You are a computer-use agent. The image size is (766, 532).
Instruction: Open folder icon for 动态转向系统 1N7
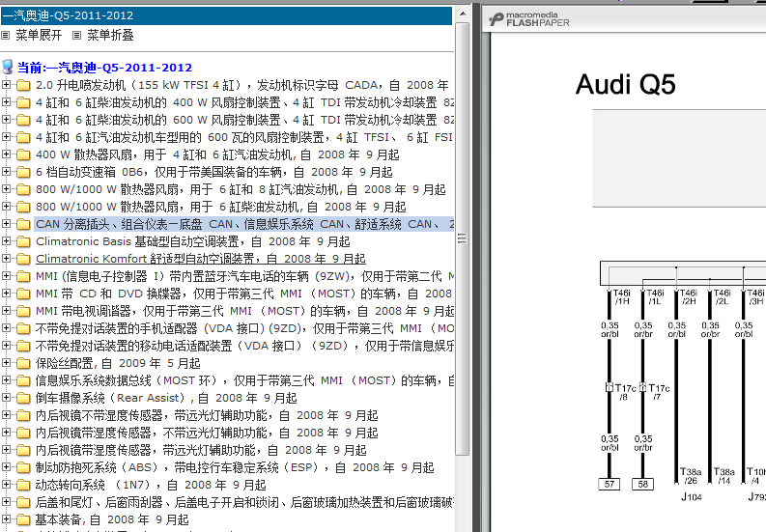pos(23,485)
